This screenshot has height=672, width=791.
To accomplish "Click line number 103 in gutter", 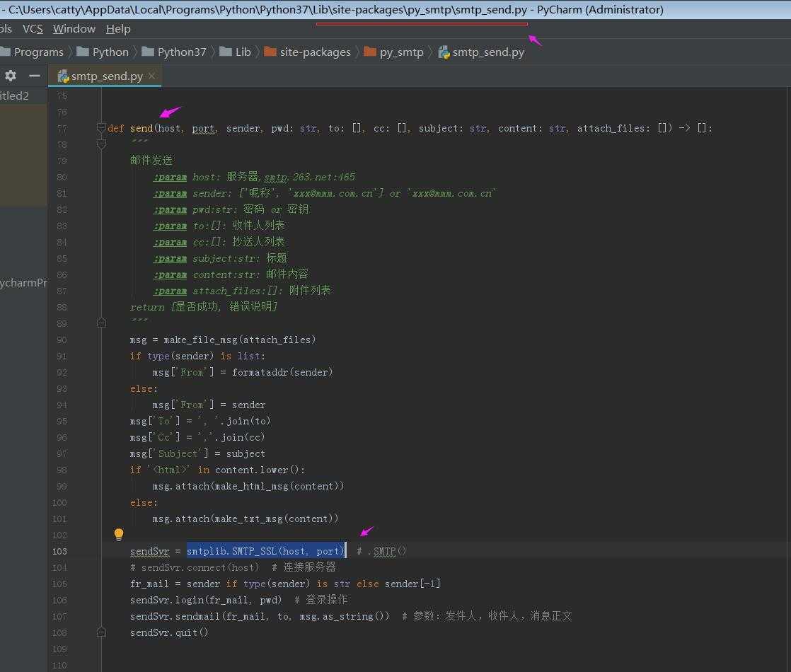I will 59,552.
